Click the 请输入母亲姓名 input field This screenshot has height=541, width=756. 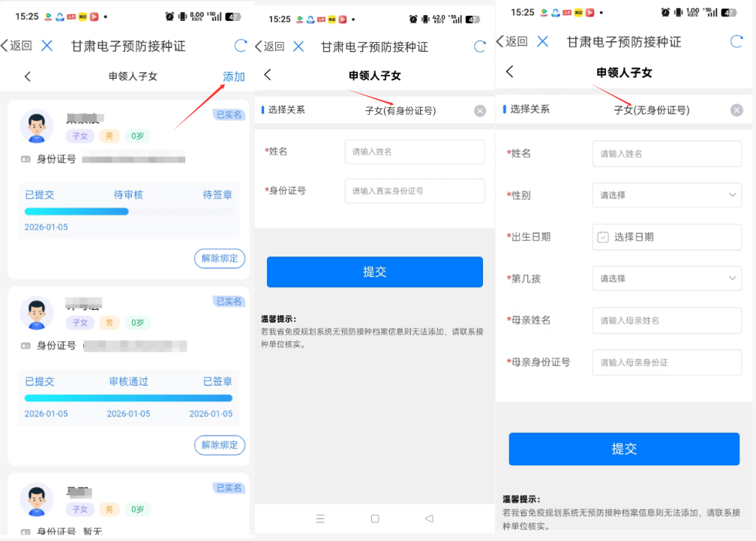[666, 320]
